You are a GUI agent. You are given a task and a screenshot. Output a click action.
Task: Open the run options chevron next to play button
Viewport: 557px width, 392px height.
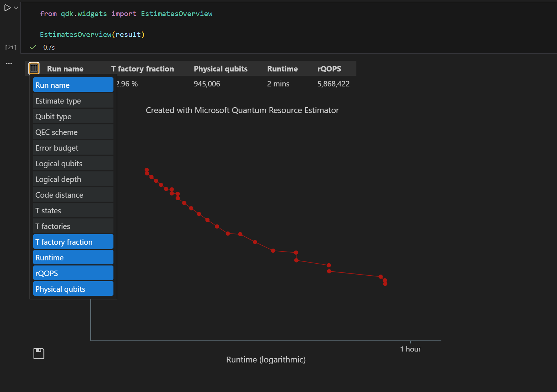pos(15,7)
